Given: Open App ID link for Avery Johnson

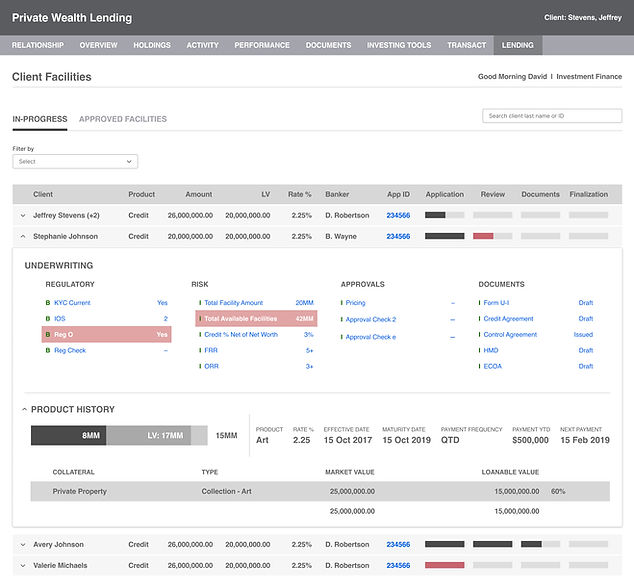Looking at the screenshot, I should pyautogui.click(x=398, y=545).
